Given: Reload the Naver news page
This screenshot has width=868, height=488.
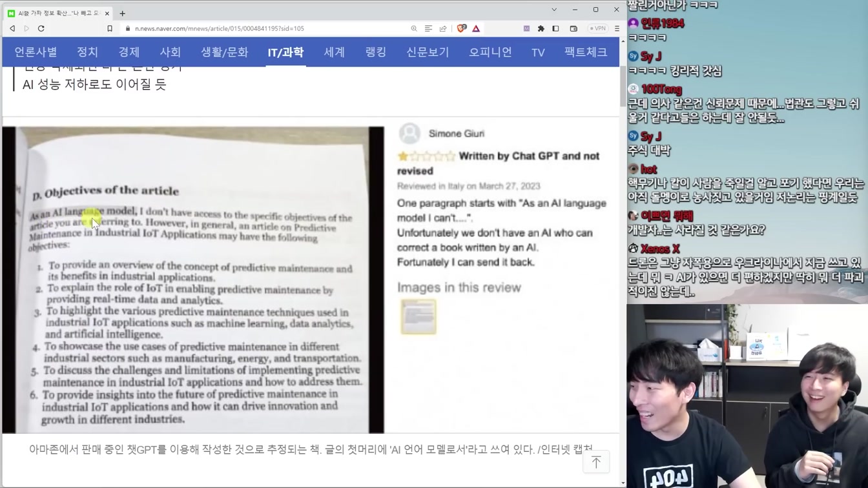Looking at the screenshot, I should [x=41, y=28].
